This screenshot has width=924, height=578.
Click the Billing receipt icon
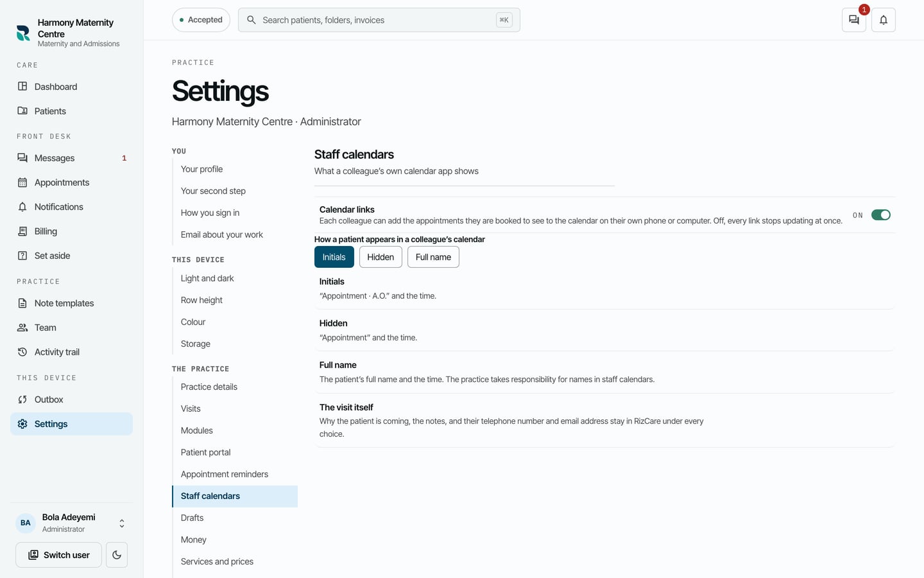[x=22, y=231]
